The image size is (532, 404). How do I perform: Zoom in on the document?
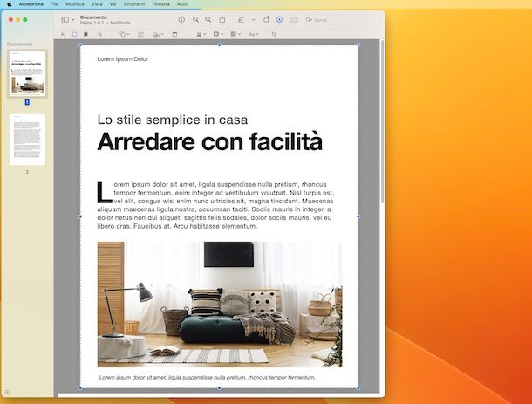click(x=208, y=20)
